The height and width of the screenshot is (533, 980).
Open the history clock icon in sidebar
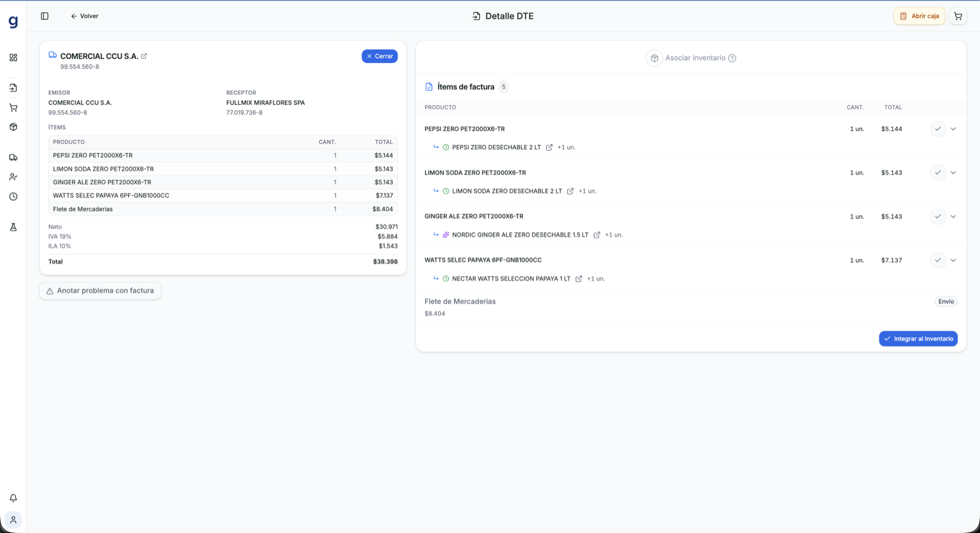point(13,196)
